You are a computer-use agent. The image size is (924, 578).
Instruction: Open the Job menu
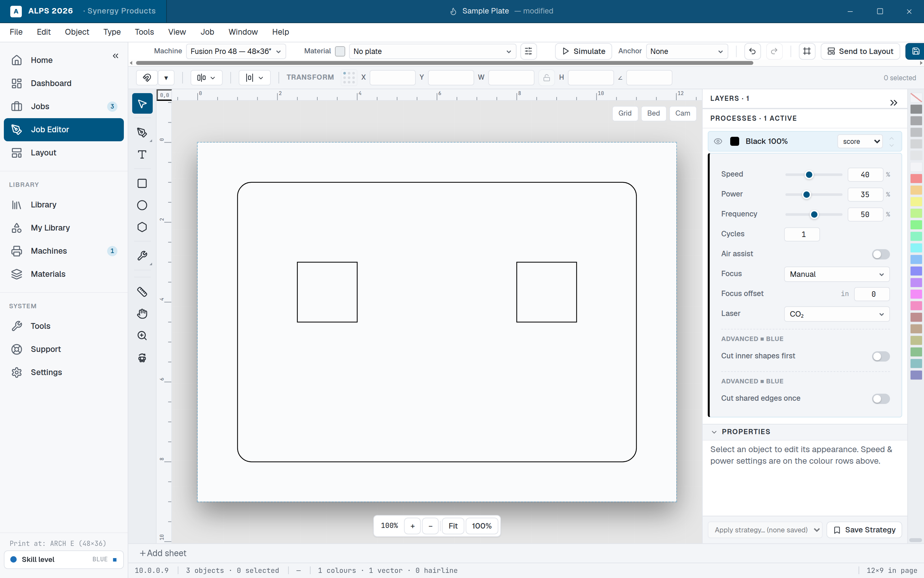coord(207,32)
